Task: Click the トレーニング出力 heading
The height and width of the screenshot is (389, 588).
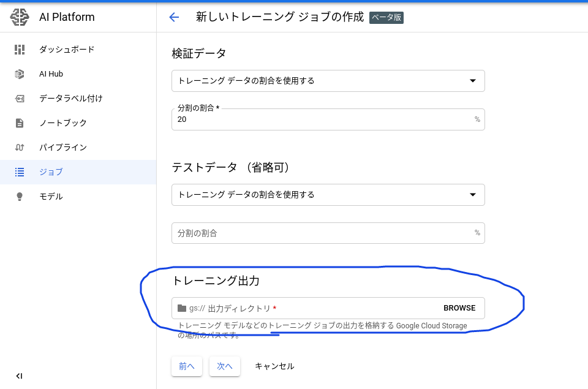Action: (216, 281)
